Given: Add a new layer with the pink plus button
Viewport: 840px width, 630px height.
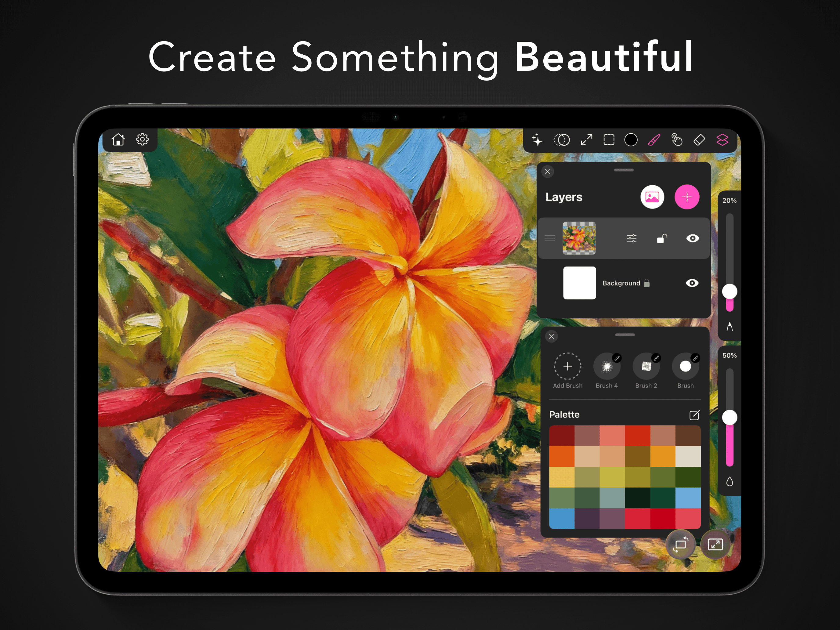Looking at the screenshot, I should point(686,197).
